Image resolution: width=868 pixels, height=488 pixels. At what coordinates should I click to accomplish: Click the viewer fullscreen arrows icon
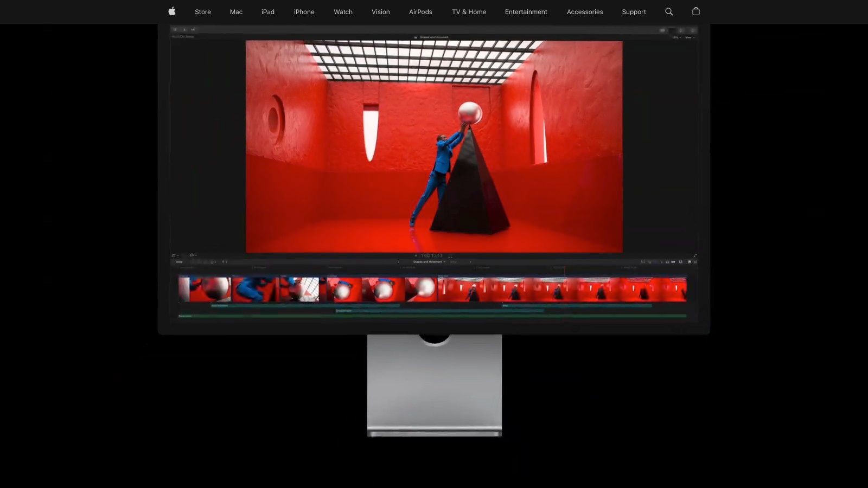coord(695,255)
